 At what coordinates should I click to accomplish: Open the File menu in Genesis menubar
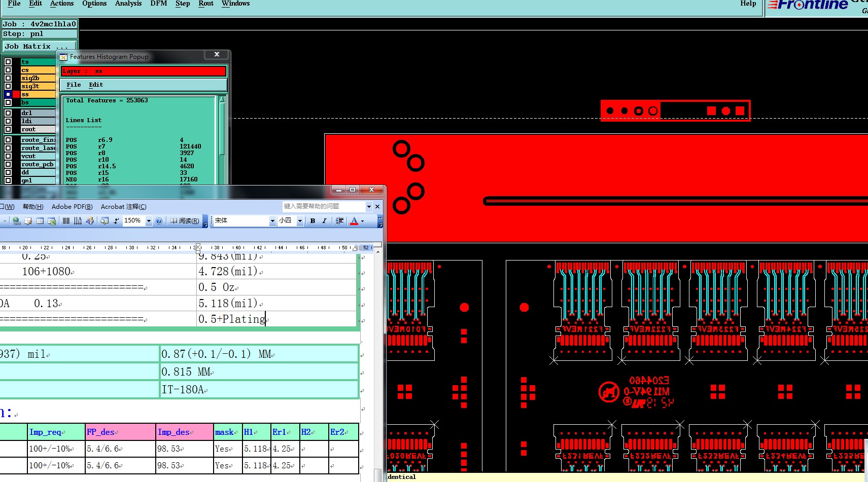coord(14,4)
